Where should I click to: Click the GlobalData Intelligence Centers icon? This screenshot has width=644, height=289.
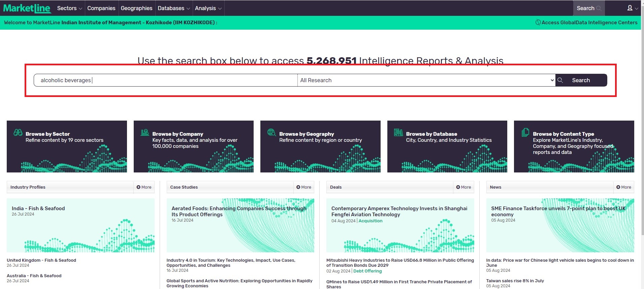[x=538, y=23]
